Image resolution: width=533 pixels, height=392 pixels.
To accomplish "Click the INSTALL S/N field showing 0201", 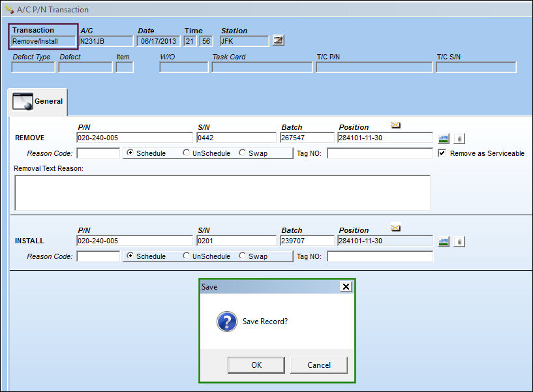I will click(x=237, y=241).
